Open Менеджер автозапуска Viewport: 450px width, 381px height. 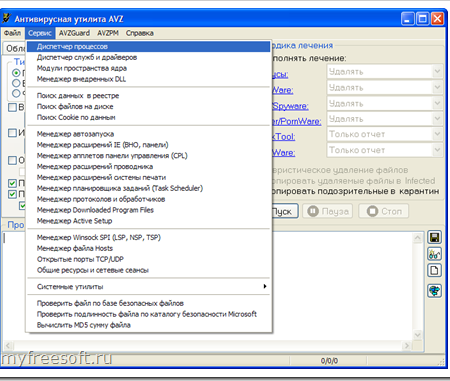149,134
